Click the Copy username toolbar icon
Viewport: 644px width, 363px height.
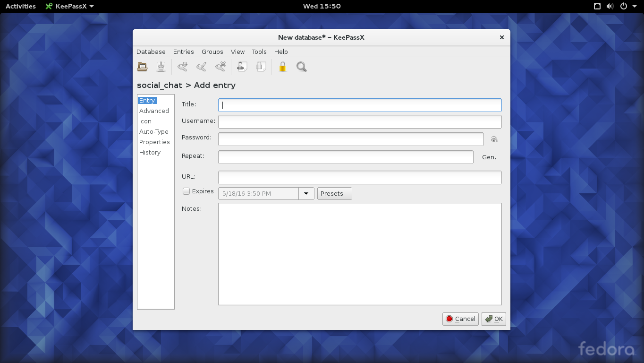pos(242,67)
